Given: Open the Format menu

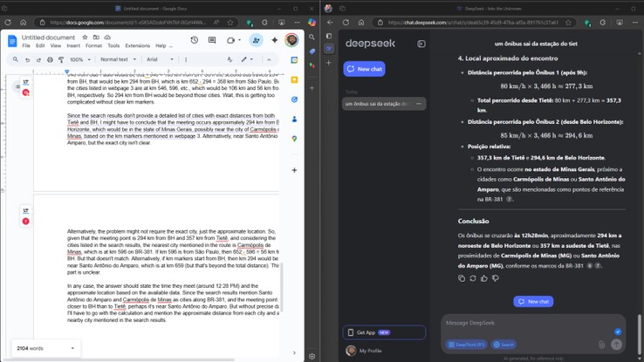Looking at the screenshot, I should 93,46.
